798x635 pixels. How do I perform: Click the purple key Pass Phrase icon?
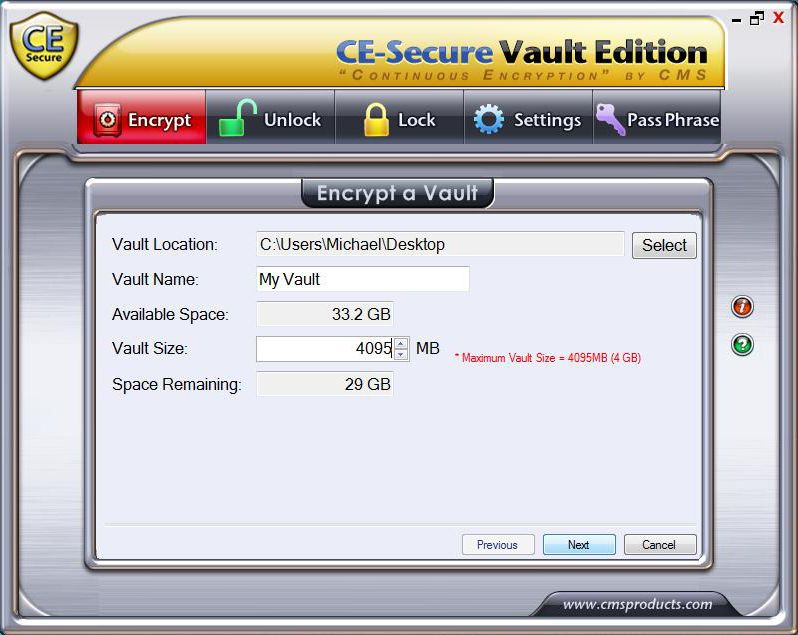tap(610, 120)
